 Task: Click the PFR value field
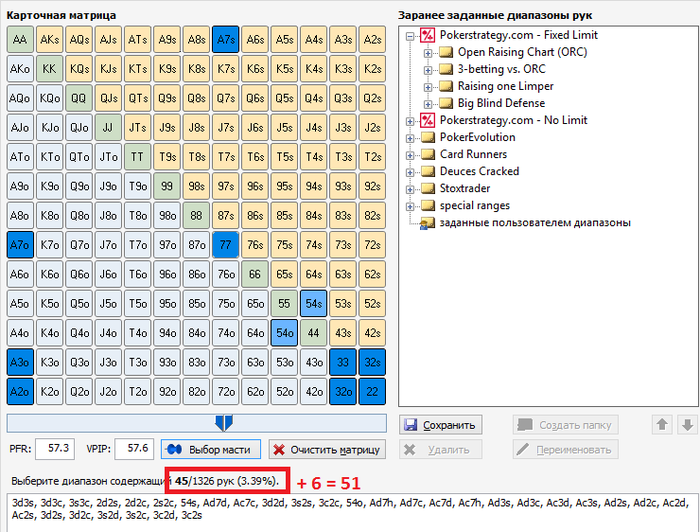pyautogui.click(x=55, y=449)
